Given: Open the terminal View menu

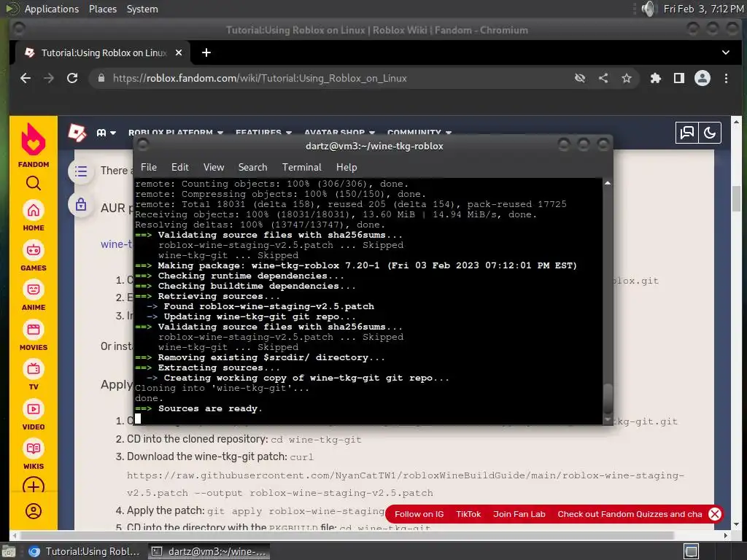Looking at the screenshot, I should 214,167.
